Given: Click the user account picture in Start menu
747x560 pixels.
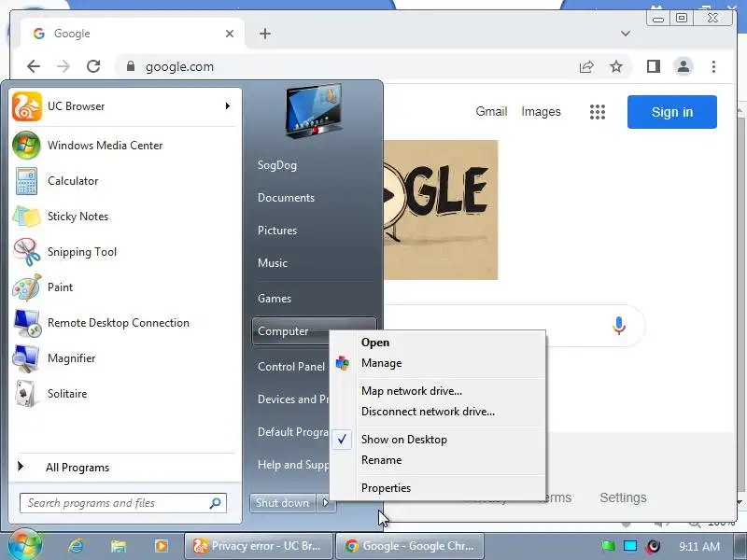Looking at the screenshot, I should coord(314,111).
